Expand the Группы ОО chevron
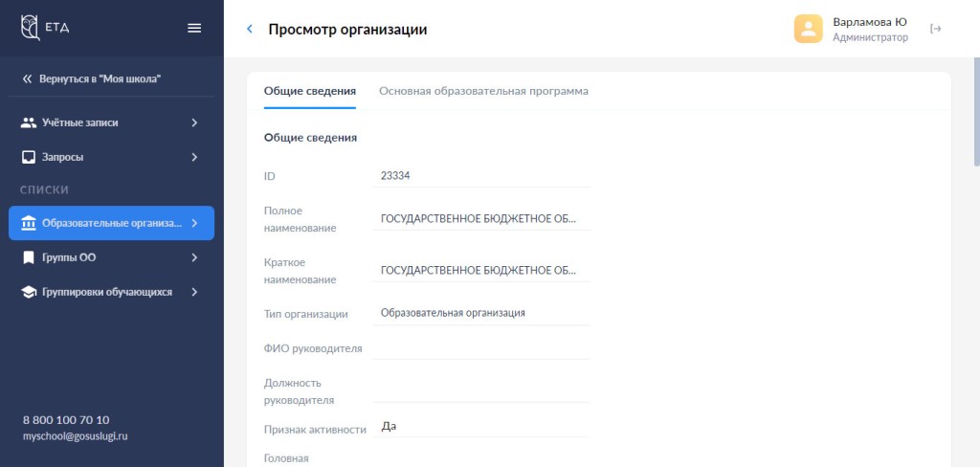 [194, 257]
